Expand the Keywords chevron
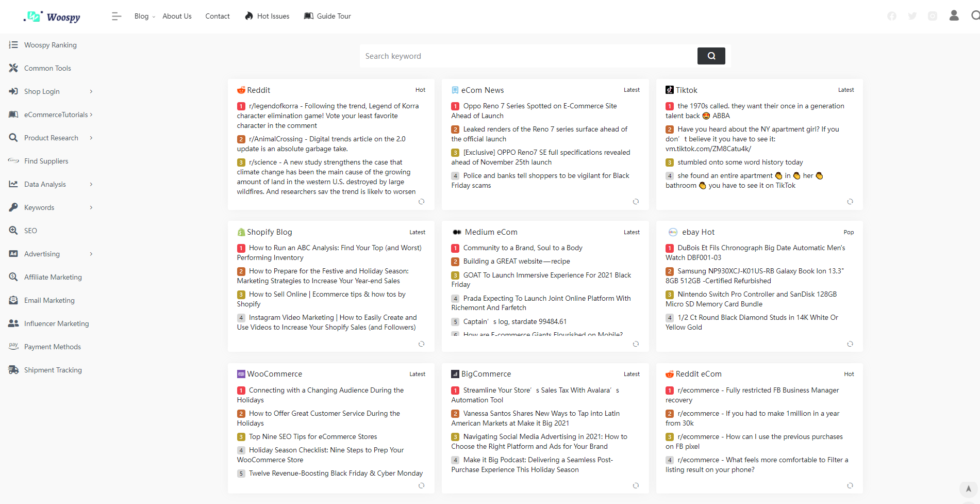The width and height of the screenshot is (980, 504). click(x=91, y=207)
